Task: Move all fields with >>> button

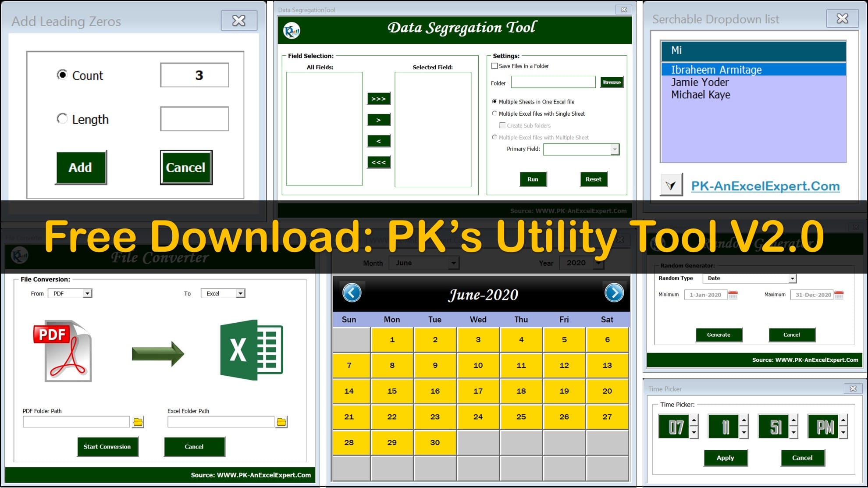Action: 378,99
